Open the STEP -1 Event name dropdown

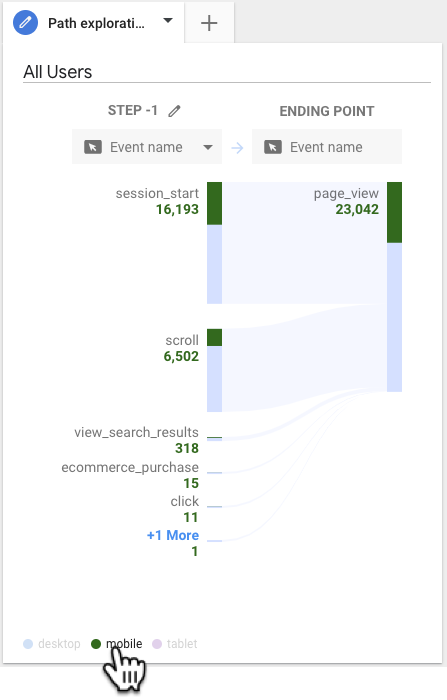pyautogui.click(x=147, y=147)
